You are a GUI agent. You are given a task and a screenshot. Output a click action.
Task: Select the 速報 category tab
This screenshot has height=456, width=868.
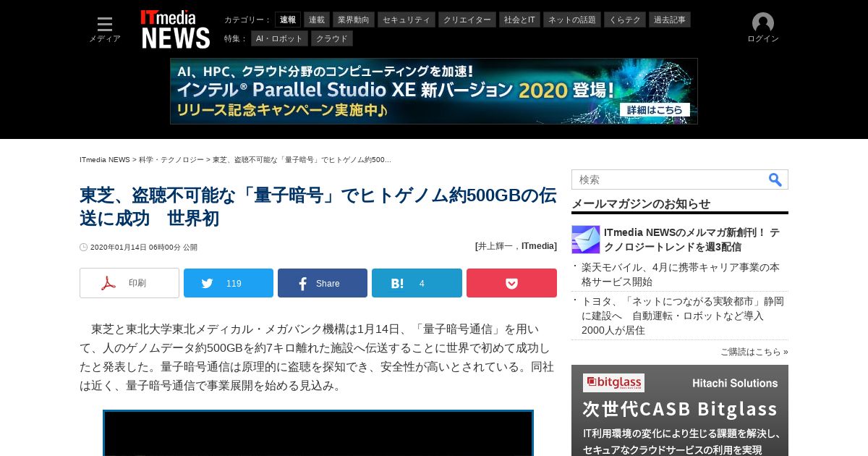[x=288, y=20]
